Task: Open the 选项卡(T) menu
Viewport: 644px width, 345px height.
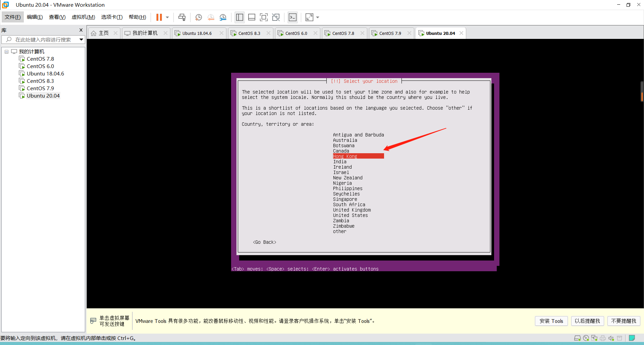Action: point(112,17)
